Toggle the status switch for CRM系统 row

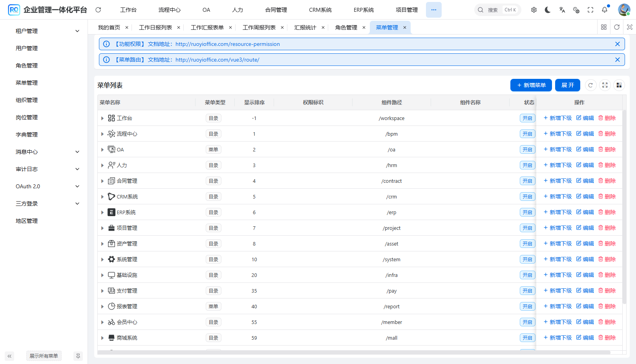[x=528, y=196]
